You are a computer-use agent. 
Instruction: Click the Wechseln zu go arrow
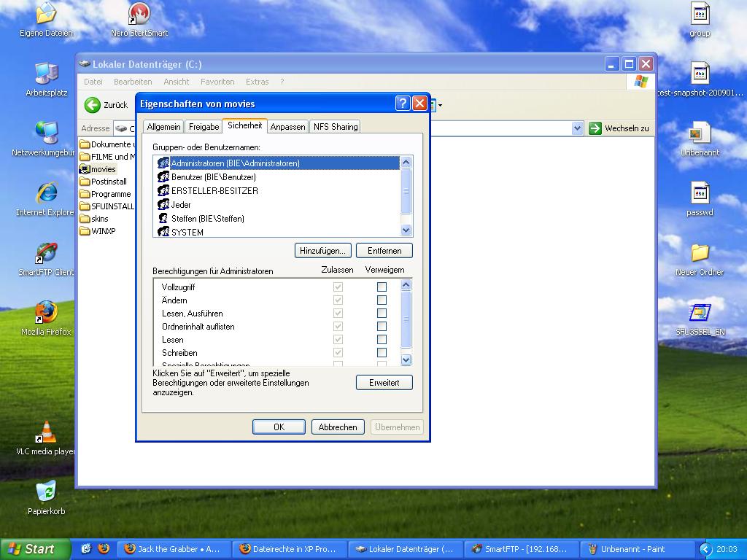(595, 128)
